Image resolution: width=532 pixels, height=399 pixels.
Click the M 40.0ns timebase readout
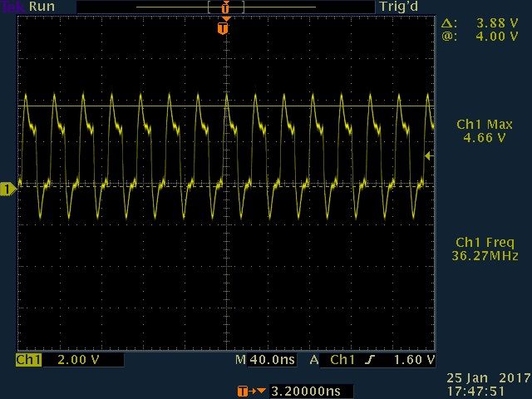[265, 360]
